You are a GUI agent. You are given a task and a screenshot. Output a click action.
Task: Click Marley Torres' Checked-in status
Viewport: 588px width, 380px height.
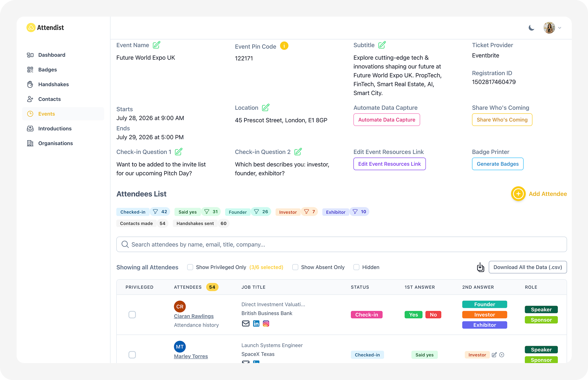click(x=367, y=355)
